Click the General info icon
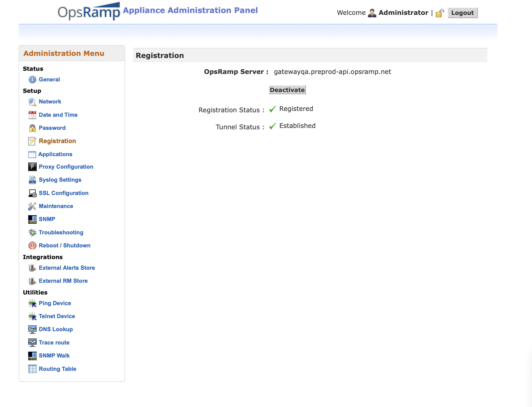 pos(32,80)
